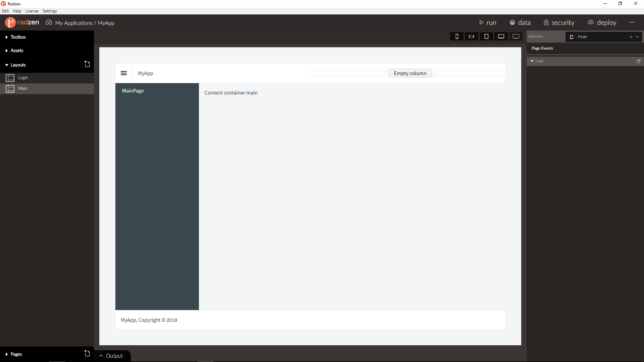
Task: Open the more options ellipsis menu
Action: point(632,22)
